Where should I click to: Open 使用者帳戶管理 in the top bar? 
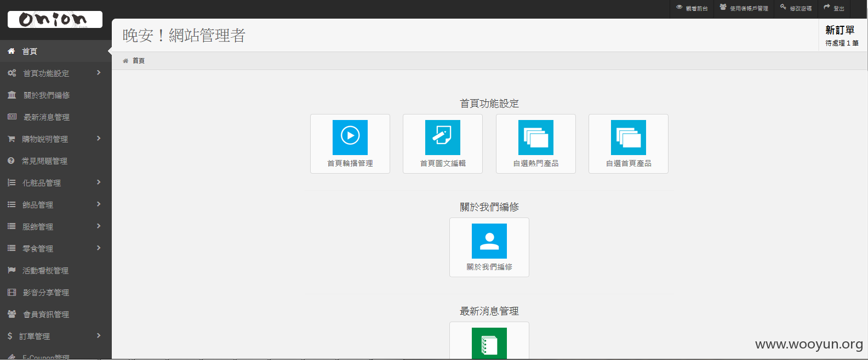pyautogui.click(x=744, y=8)
